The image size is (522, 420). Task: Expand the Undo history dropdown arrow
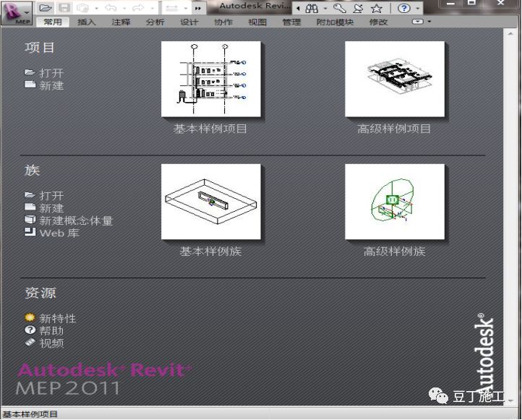pos(124,9)
